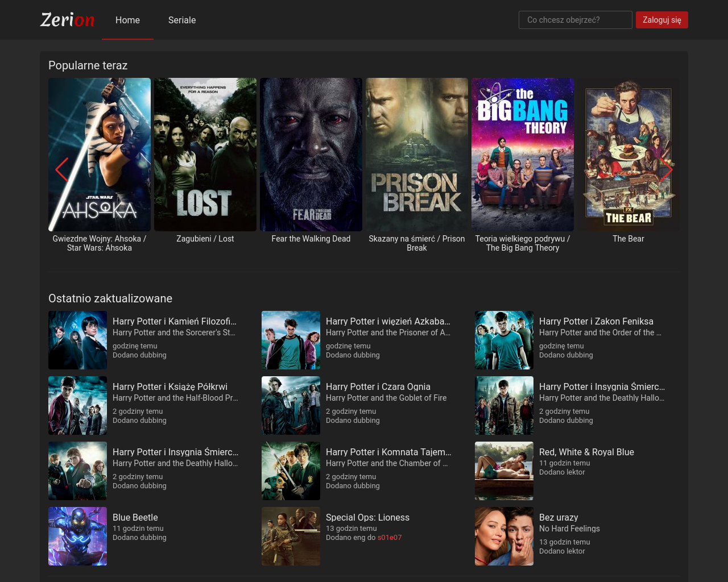Click 'Harry Potter i Kamień Filozofi...' title
The image size is (728, 582).
(x=175, y=321)
